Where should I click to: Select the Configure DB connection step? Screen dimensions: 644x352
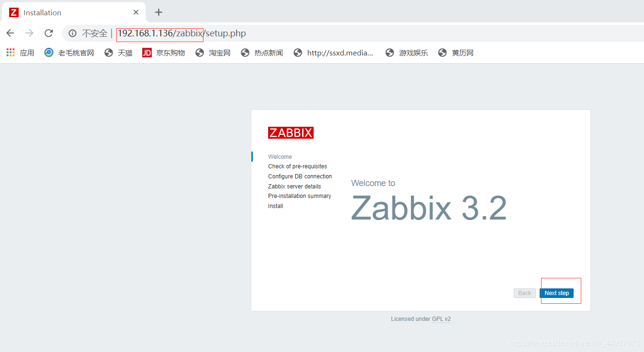click(x=300, y=176)
